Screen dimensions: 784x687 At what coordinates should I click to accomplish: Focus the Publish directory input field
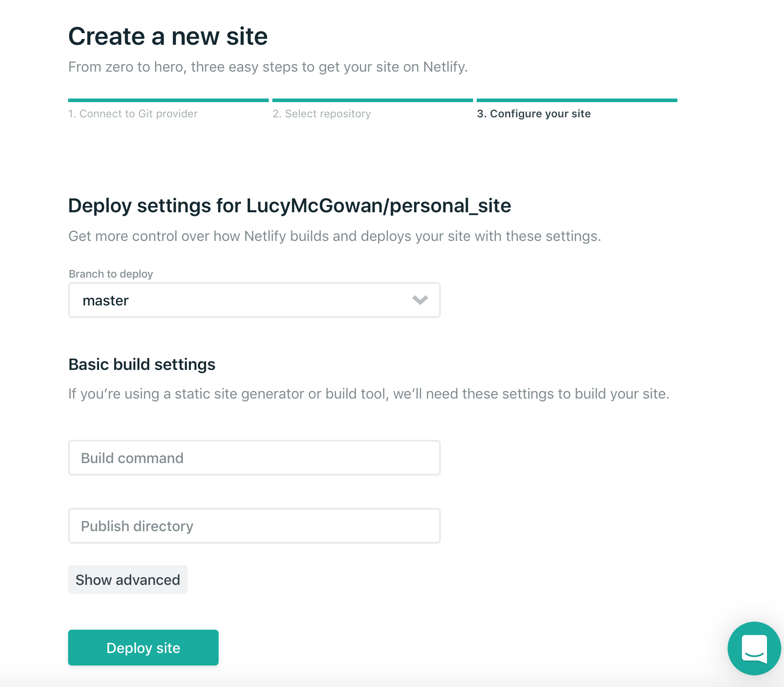(x=254, y=526)
